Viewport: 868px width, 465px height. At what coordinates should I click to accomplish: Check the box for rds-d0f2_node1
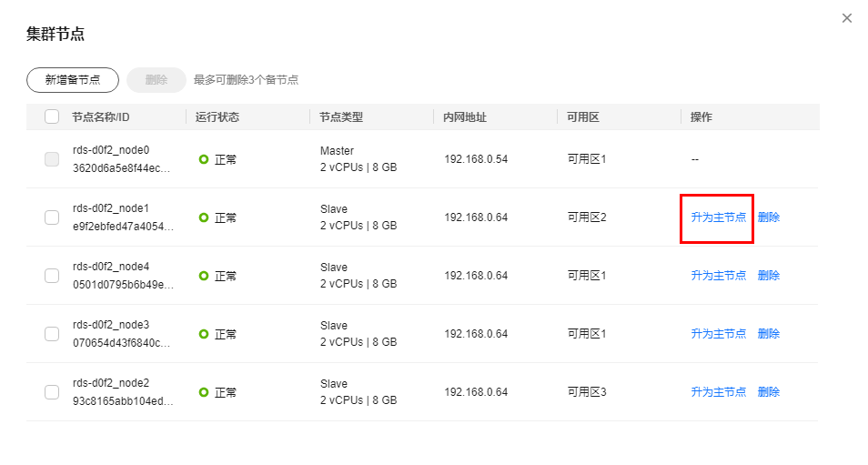pyautogui.click(x=52, y=217)
